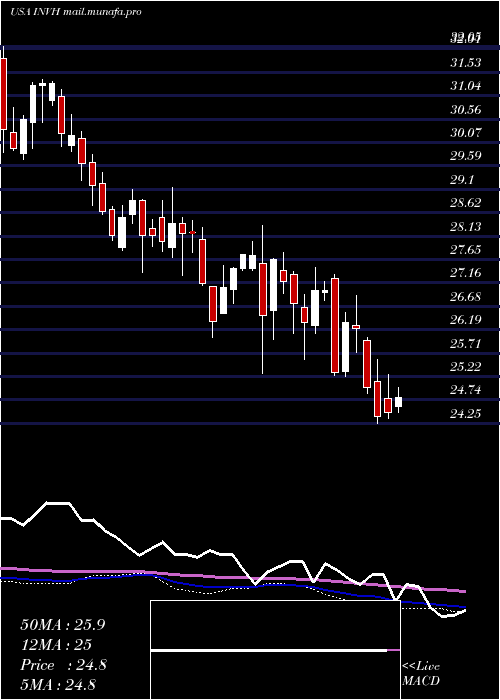The image size is (500, 700).
Task: Click the 27.16 price axis label
Action: tap(466, 272)
